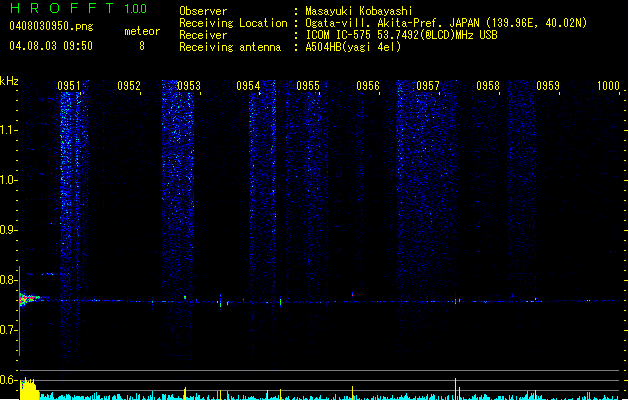629x400 pixels.
Task: Click the 0.6 kHz axis label
Action: tap(8, 380)
